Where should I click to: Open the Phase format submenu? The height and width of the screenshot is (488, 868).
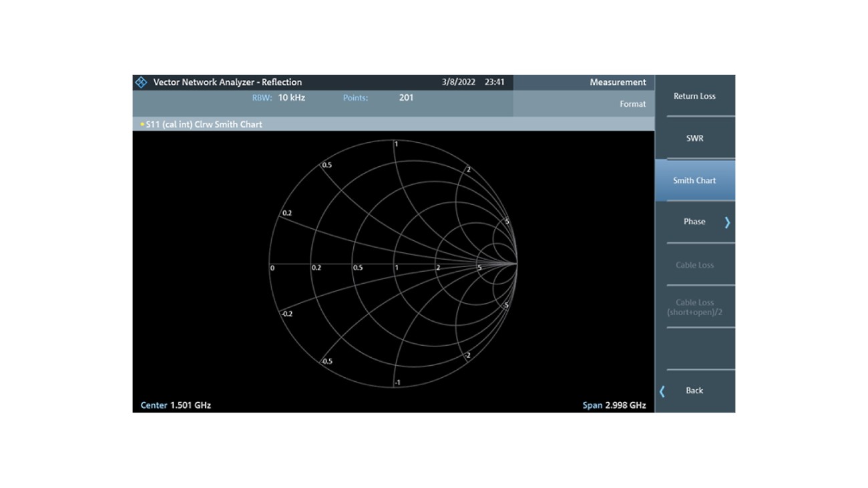[x=694, y=222]
